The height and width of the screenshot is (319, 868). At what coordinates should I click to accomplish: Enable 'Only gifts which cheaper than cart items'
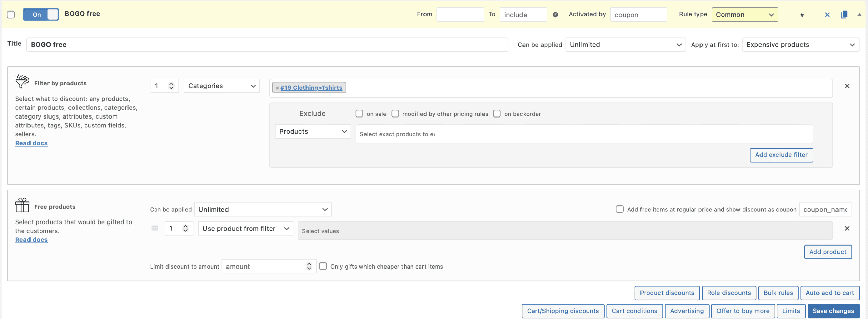tap(323, 267)
